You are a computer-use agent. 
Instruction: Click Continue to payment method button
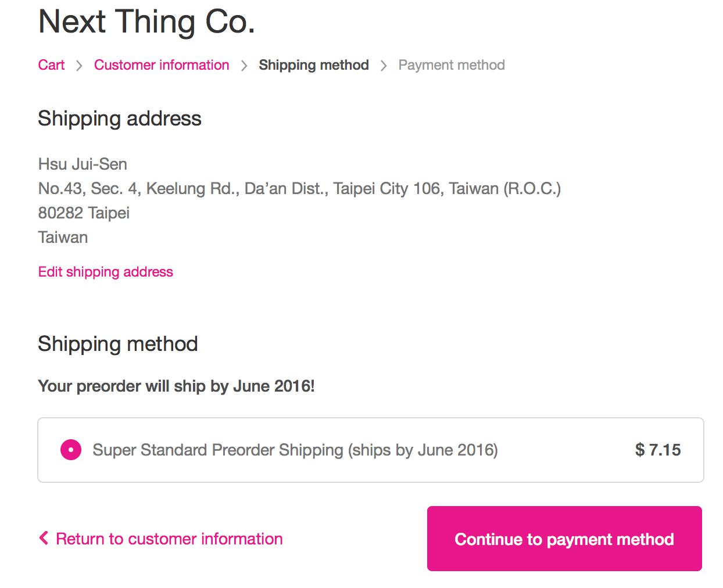[564, 539]
